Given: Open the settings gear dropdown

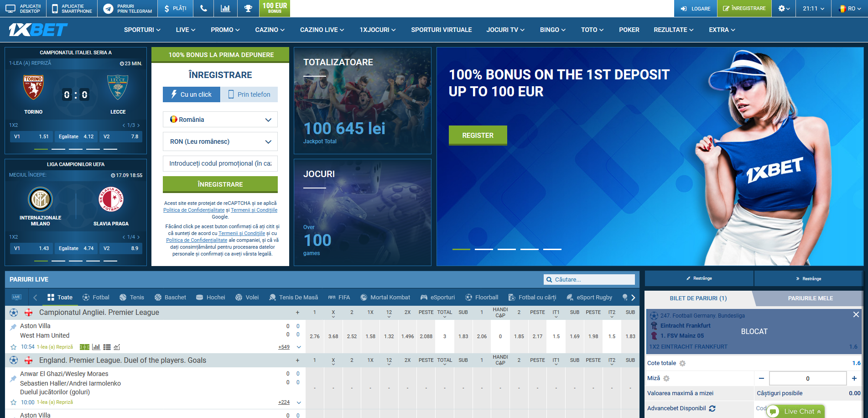Looking at the screenshot, I should pos(784,9).
